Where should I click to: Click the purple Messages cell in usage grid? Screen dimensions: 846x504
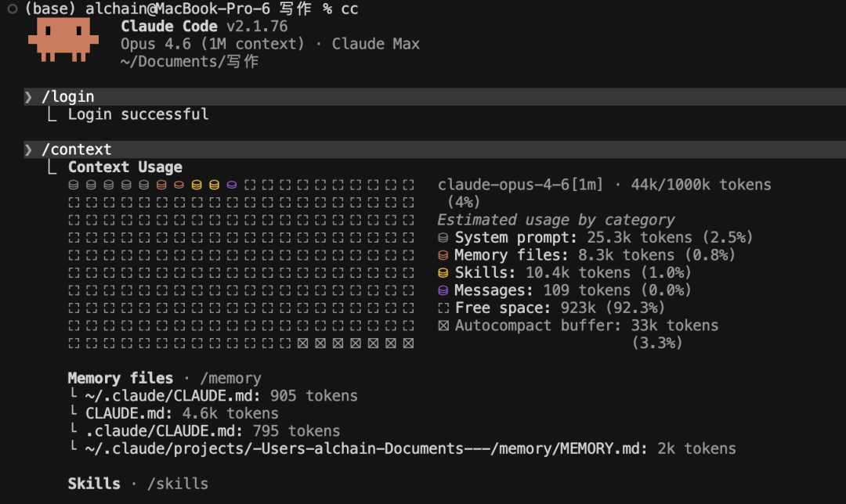(232, 185)
